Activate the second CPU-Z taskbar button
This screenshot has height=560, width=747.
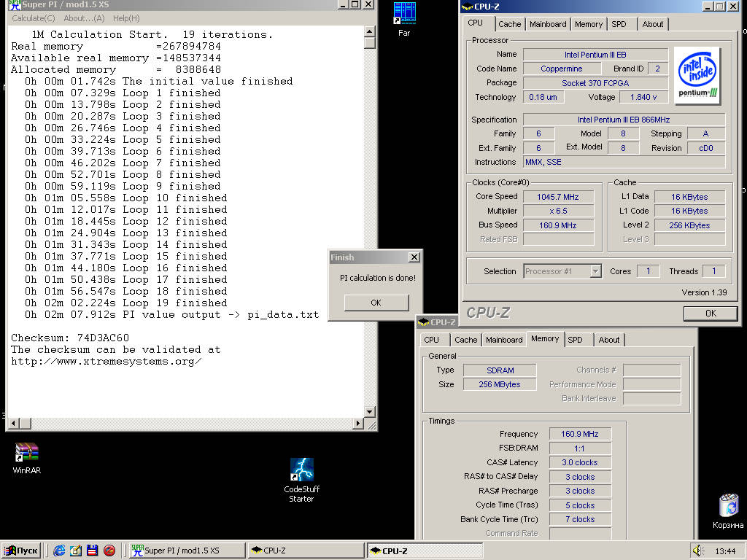(425, 551)
